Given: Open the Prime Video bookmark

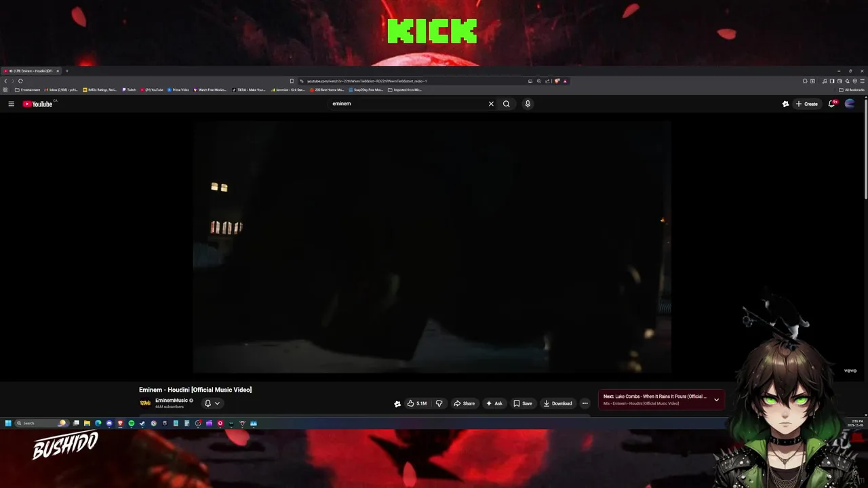Looking at the screenshot, I should tap(178, 89).
